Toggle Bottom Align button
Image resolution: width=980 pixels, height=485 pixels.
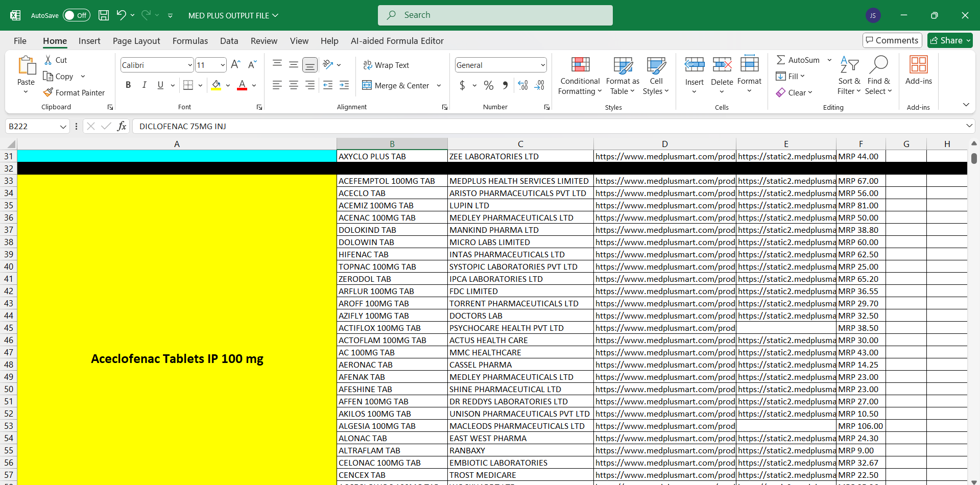(310, 65)
